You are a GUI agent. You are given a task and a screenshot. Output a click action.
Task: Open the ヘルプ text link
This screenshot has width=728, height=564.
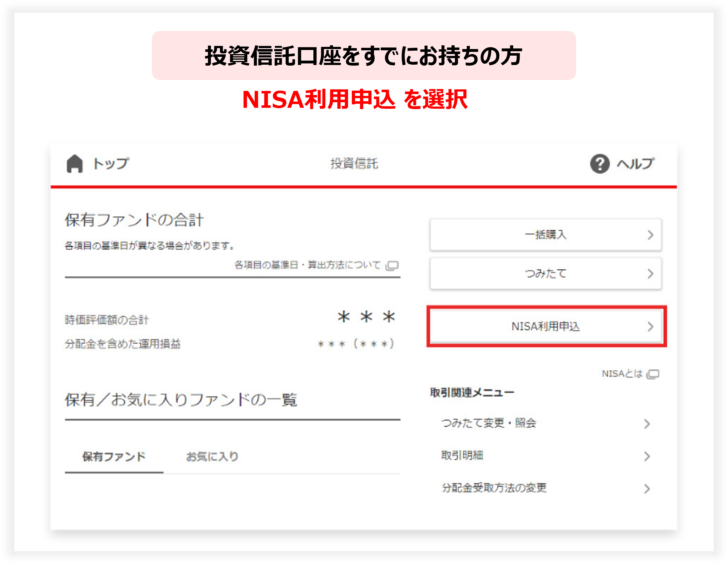click(x=635, y=164)
